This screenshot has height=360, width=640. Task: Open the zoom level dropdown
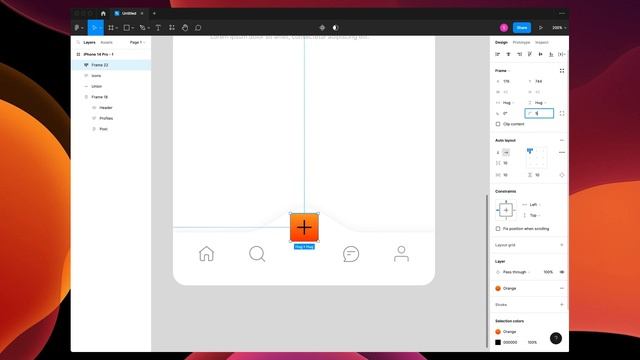click(x=559, y=28)
